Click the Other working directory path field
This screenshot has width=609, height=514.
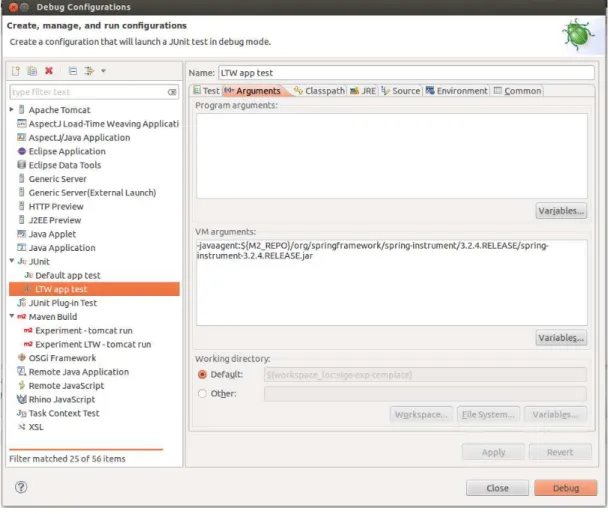[x=425, y=394]
